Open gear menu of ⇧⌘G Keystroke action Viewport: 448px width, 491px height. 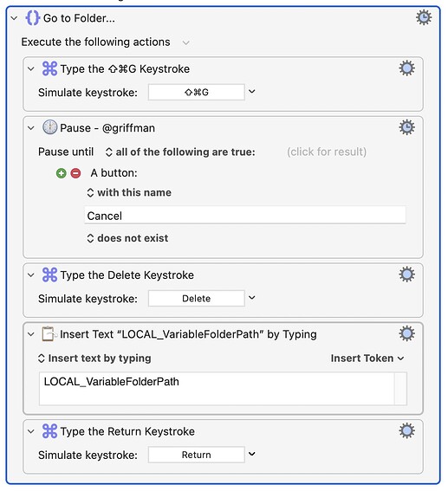406,68
